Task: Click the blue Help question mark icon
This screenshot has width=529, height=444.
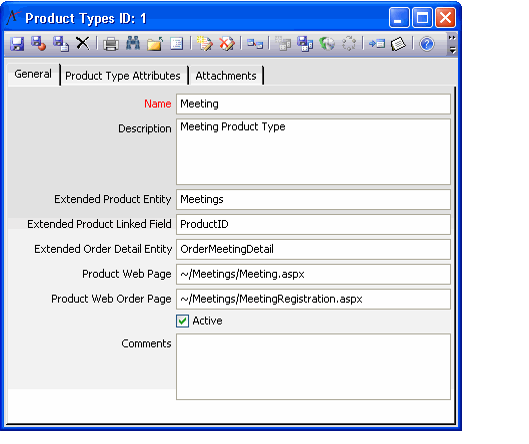Action: click(x=427, y=44)
